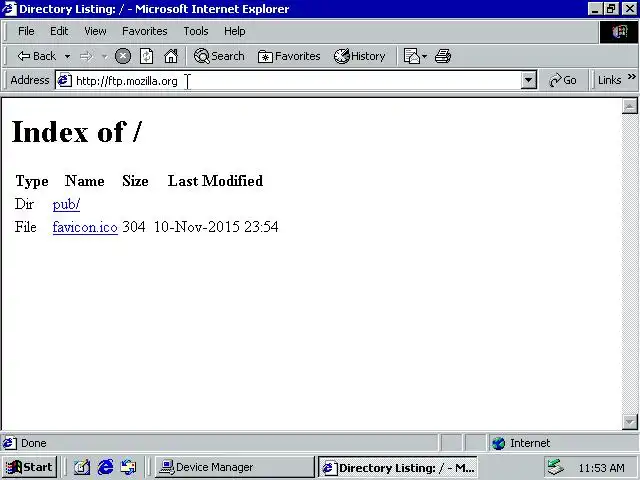
Task: Click the 'Dir' type cell
Action: click(24, 204)
